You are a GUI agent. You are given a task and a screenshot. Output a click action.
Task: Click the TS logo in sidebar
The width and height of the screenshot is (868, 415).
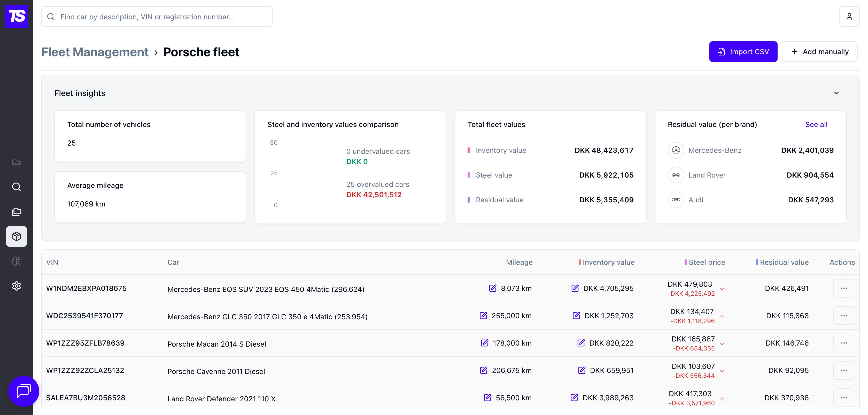click(x=17, y=16)
